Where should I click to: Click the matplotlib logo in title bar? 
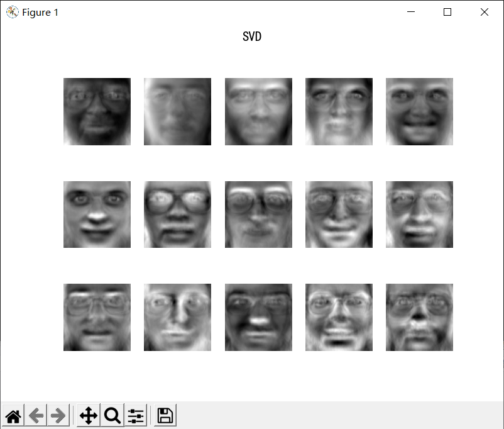(12, 12)
